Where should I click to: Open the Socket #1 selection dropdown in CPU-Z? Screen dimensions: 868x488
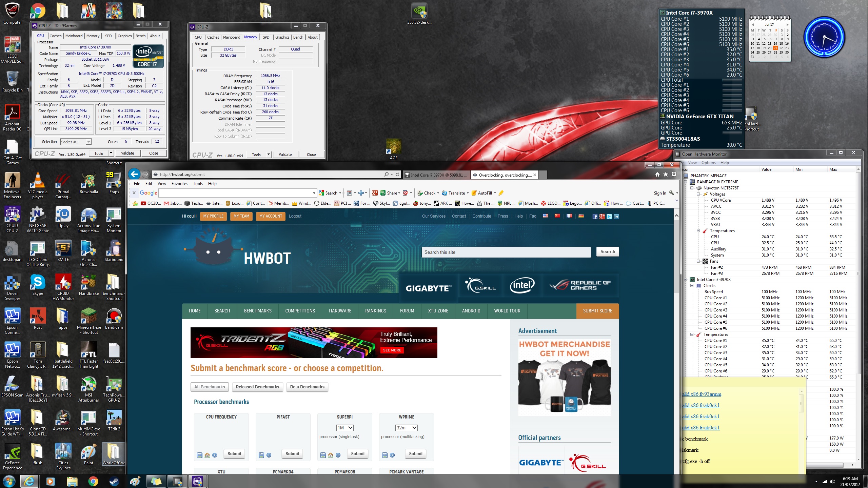coord(88,142)
